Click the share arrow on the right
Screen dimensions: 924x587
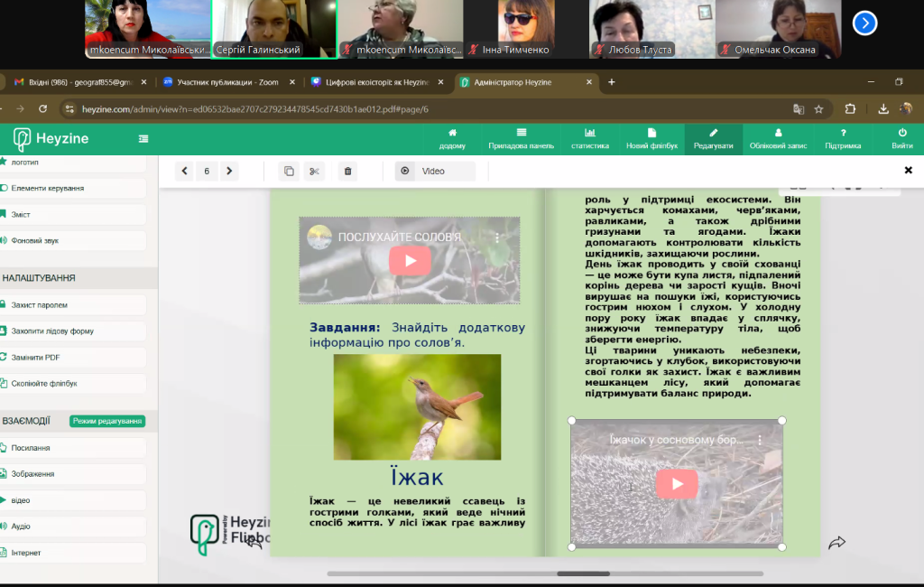(x=836, y=542)
